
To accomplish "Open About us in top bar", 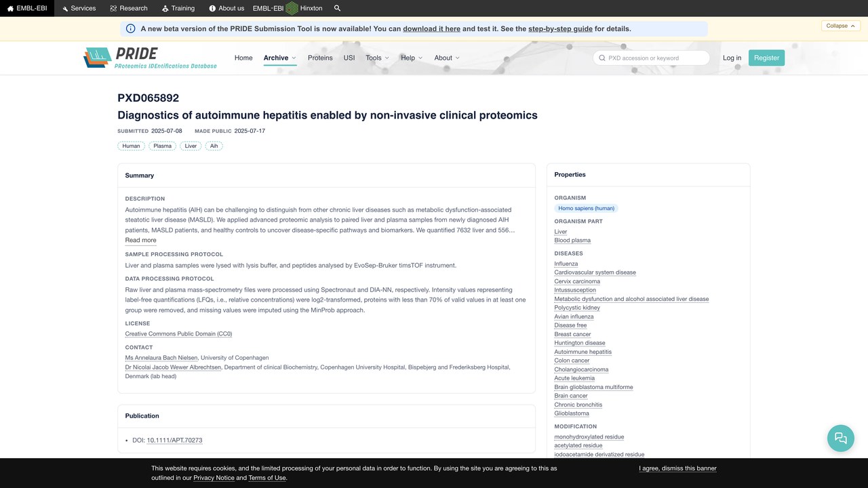I will (226, 8).
